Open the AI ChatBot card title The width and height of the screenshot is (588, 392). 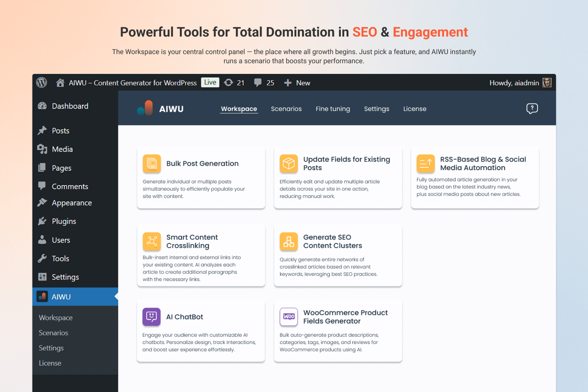click(184, 317)
